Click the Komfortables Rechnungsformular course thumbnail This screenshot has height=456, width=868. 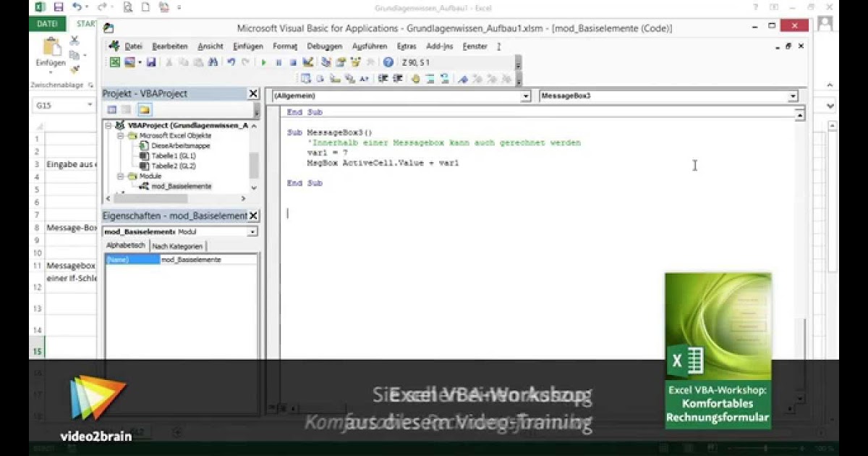click(718, 351)
